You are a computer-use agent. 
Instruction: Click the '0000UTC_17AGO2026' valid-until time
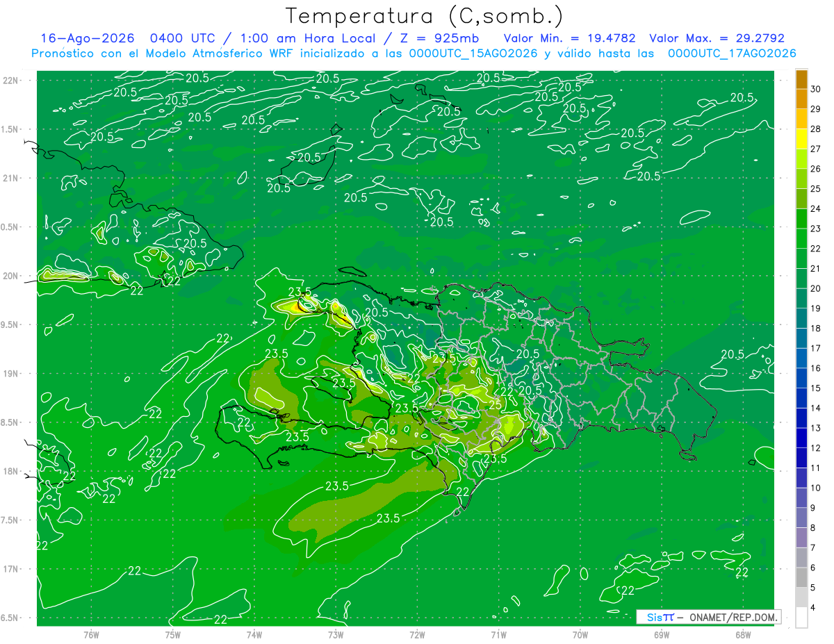pos(732,53)
